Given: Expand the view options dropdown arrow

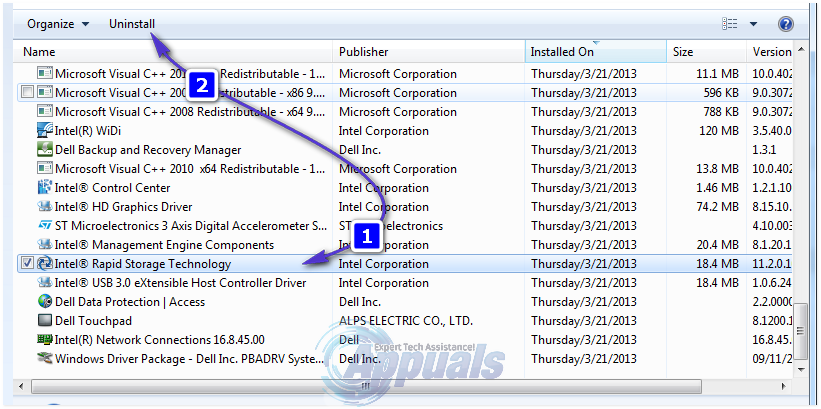Looking at the screenshot, I should pos(753,24).
